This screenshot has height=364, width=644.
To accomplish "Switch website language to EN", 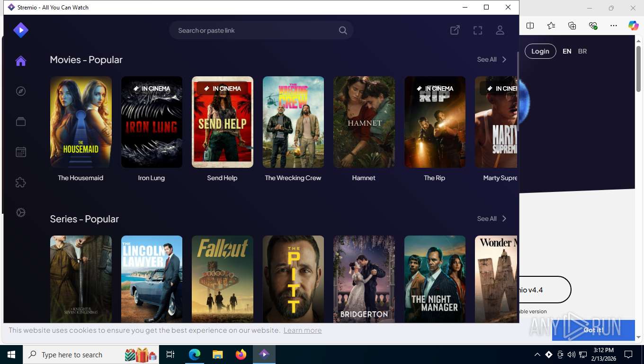I will 567,51.
